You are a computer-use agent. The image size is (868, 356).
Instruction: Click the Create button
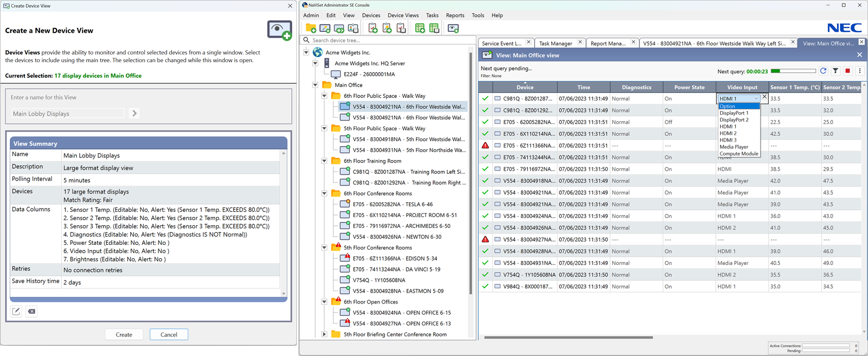coord(124,334)
